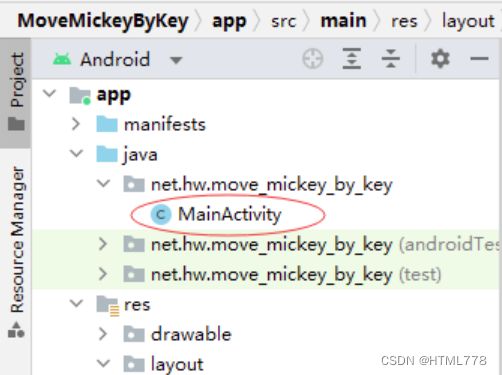This screenshot has height=375, width=502.
Task: Click the app breadcrumb
Action: (229, 22)
